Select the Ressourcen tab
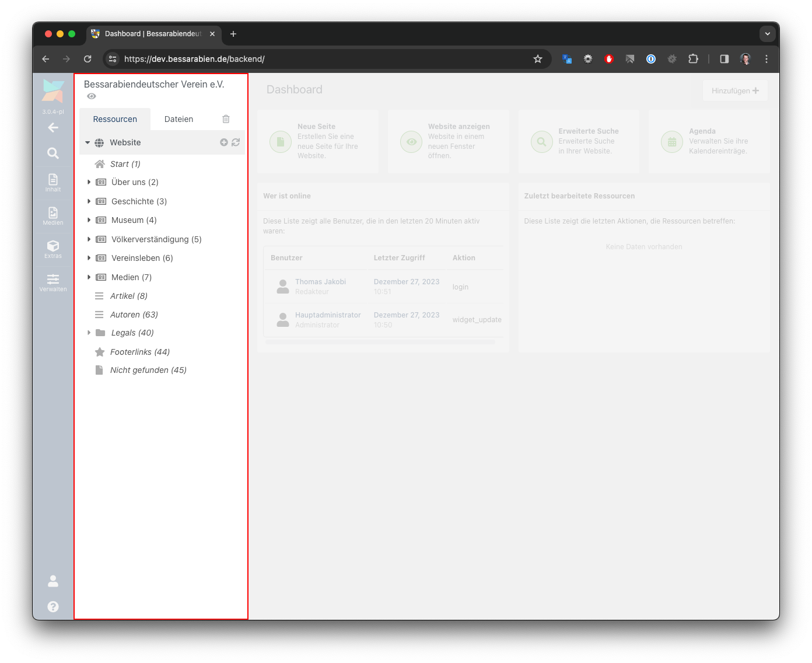This screenshot has width=812, height=663. (115, 119)
